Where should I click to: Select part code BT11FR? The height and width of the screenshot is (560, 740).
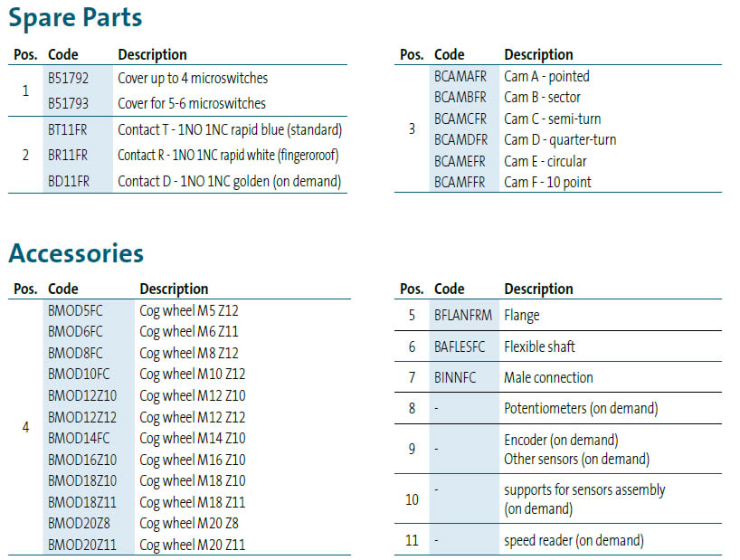click(x=68, y=129)
